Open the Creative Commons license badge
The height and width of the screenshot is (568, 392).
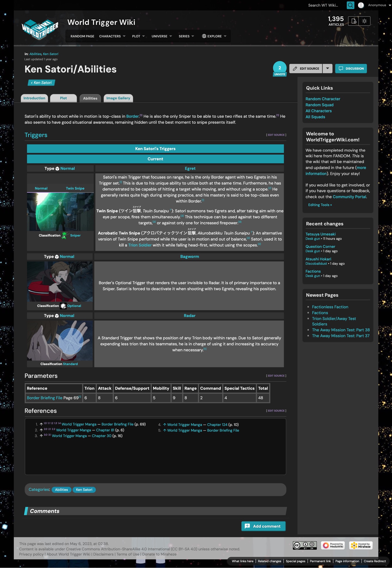coord(305,545)
